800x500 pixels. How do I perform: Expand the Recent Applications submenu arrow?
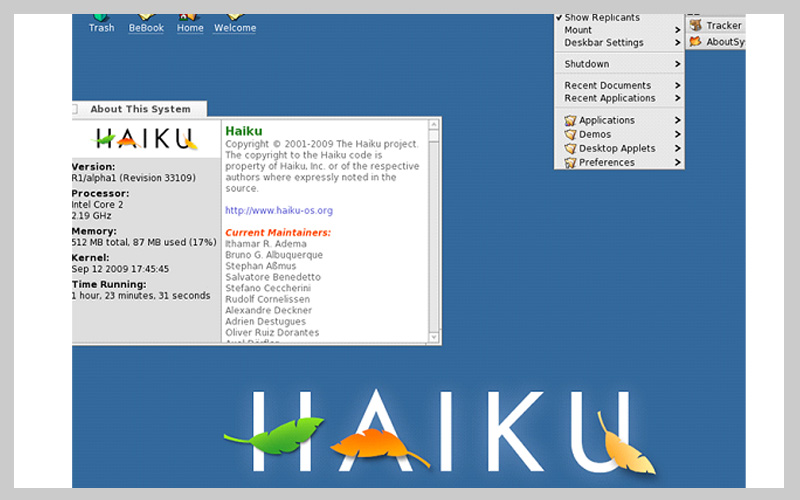(x=678, y=98)
